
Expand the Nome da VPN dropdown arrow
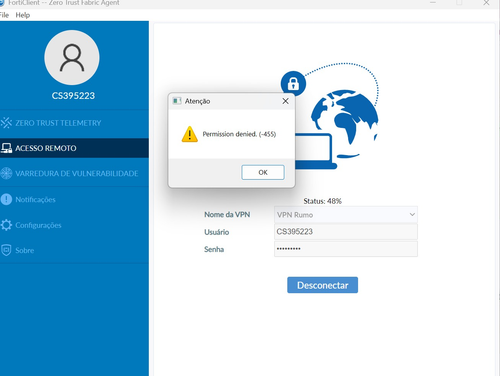412,214
